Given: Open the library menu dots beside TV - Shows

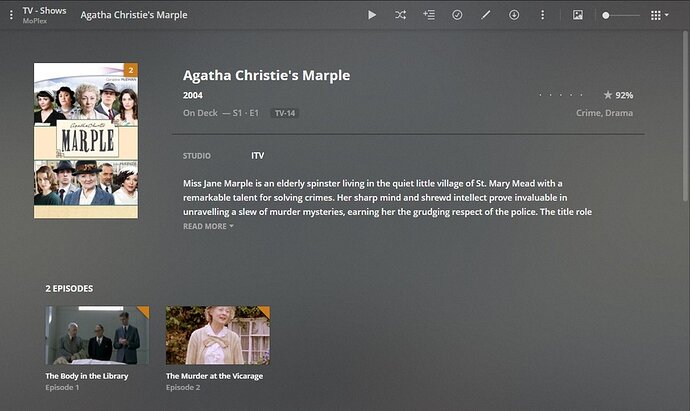Looking at the screenshot, I should pos(11,15).
